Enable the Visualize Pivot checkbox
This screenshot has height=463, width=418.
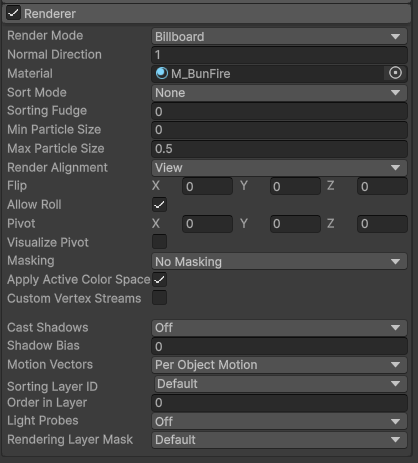click(x=159, y=242)
